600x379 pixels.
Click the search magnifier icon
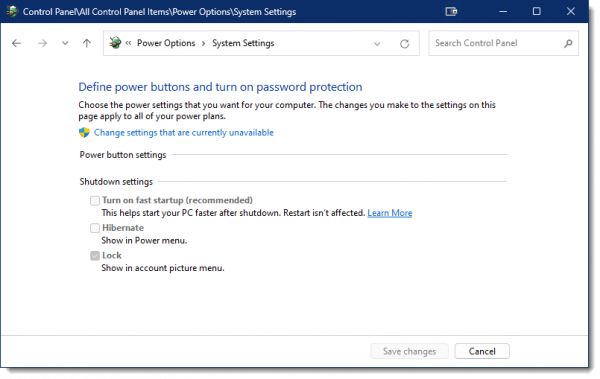[x=568, y=43]
